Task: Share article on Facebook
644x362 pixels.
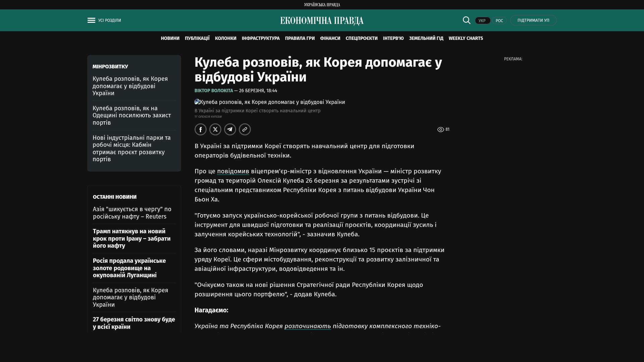Action: coord(201,129)
